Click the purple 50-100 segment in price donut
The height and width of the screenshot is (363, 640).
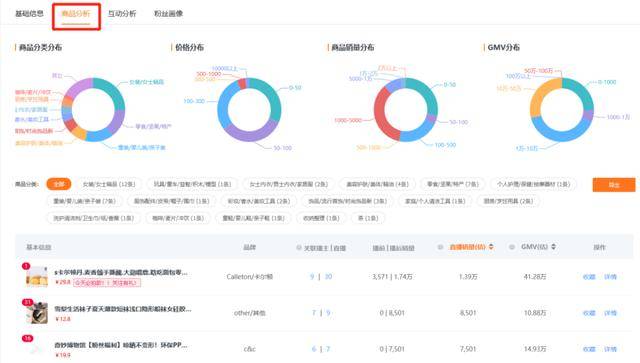pyautogui.click(x=248, y=134)
